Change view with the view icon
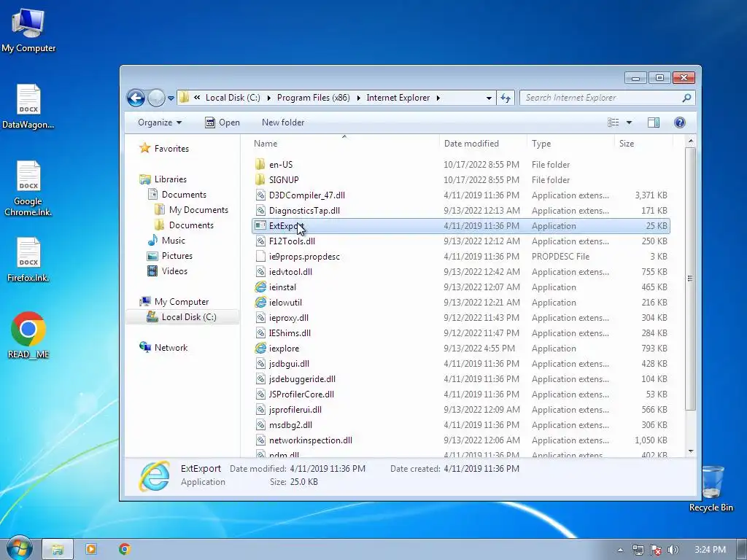This screenshot has width=747, height=560. click(613, 122)
